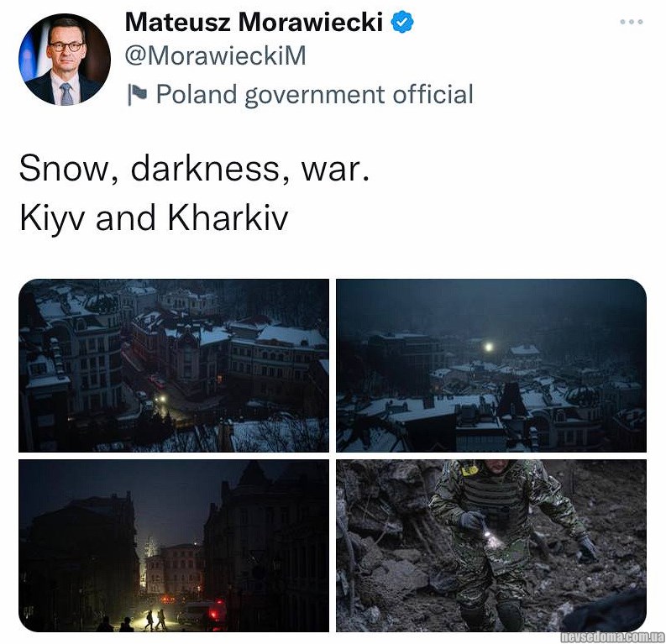Click the Poland government official label
666x644 pixels.
point(315,94)
